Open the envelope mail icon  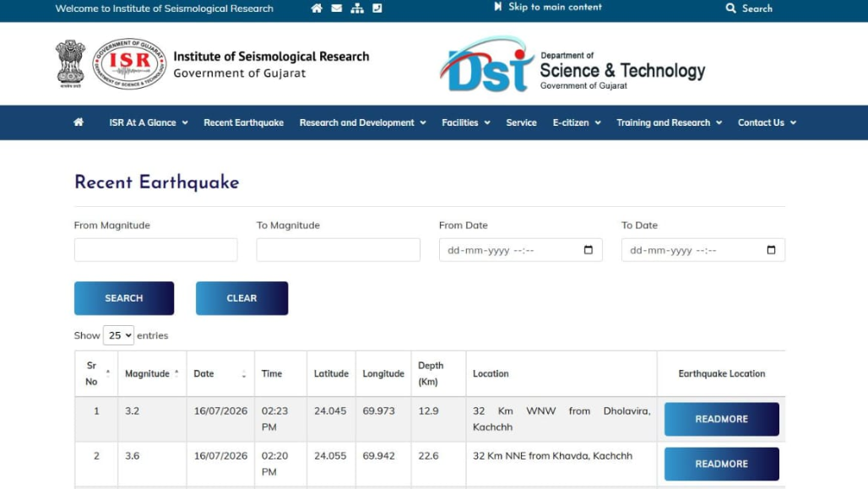point(337,8)
